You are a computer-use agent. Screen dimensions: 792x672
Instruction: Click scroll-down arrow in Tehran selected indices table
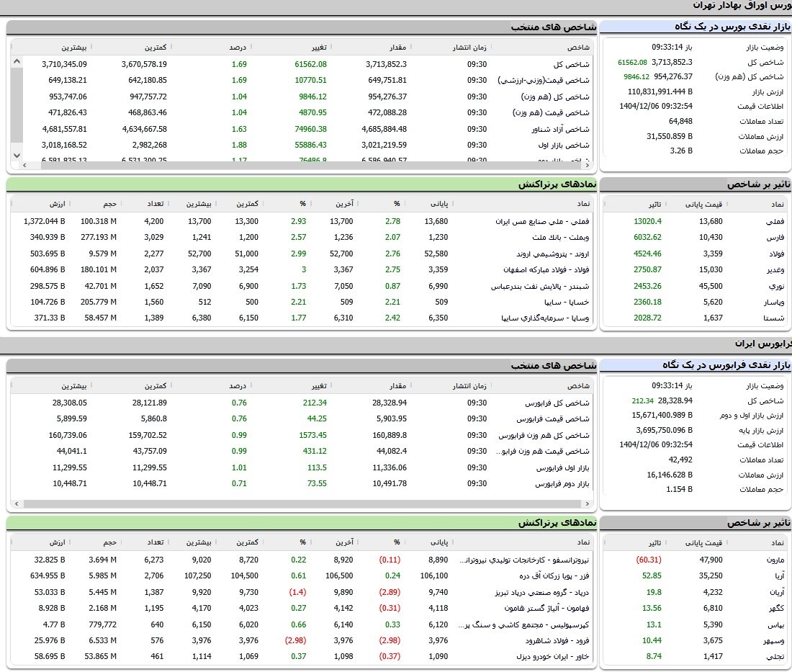[x=17, y=155]
